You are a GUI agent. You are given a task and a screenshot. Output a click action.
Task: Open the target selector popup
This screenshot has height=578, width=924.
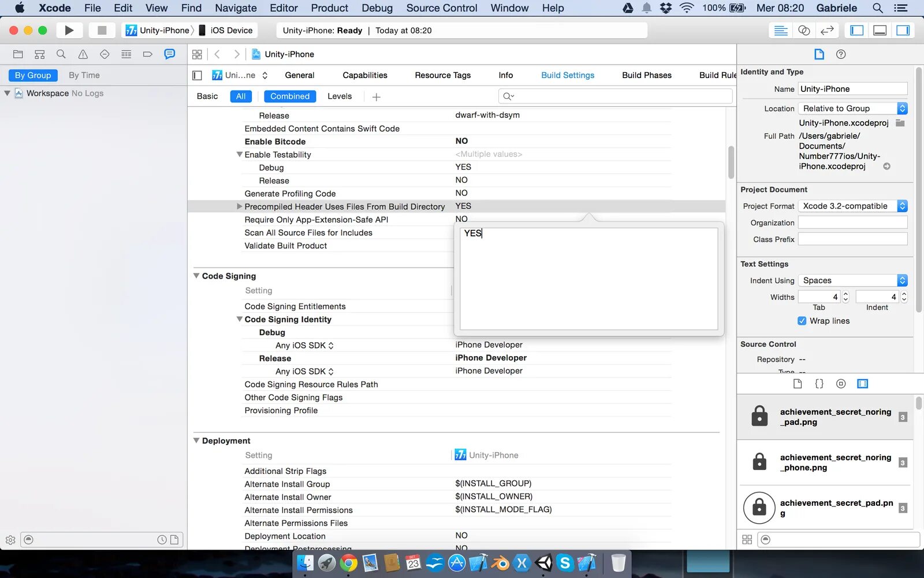pos(240,75)
